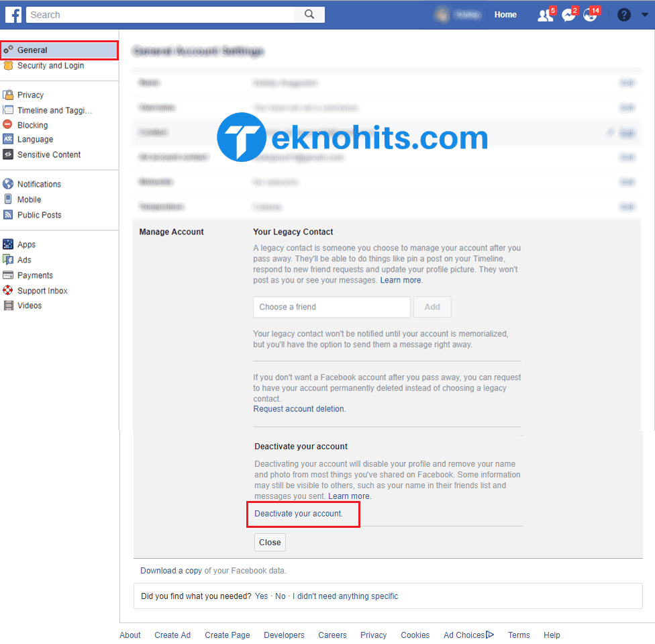Expand the account dropdown arrow
Image resolution: width=655 pixels, height=644 pixels.
point(645,15)
